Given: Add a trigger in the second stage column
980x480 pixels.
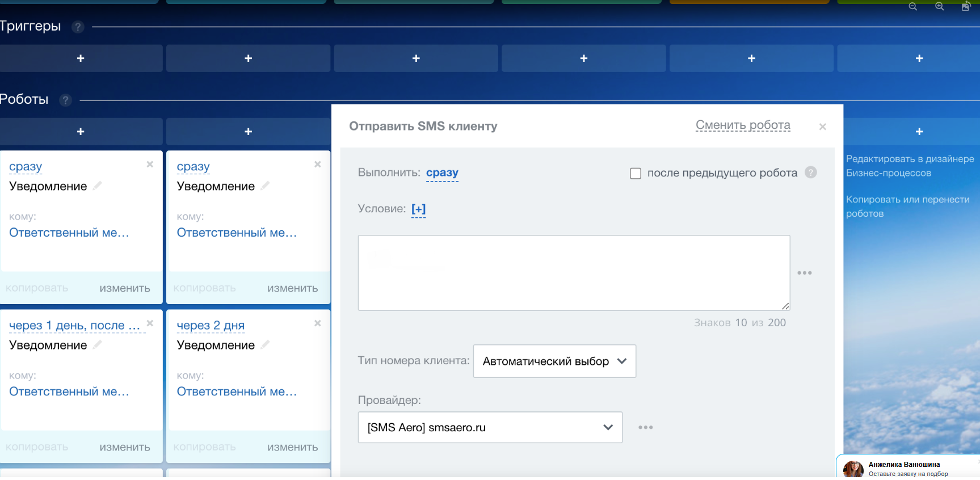Looking at the screenshot, I should tap(249, 58).
